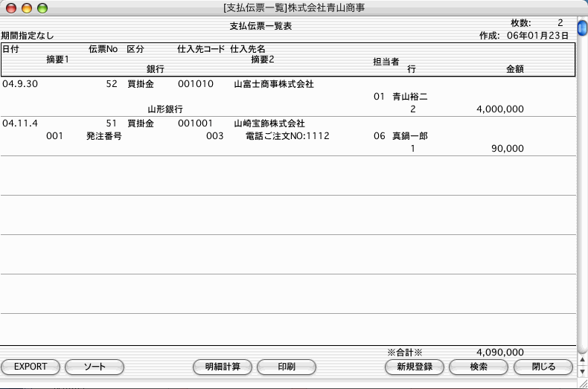Image resolution: width=588 pixels, height=389 pixels.
Task: Click supplier name 山崎宝飾株式会社
Action: (269, 123)
